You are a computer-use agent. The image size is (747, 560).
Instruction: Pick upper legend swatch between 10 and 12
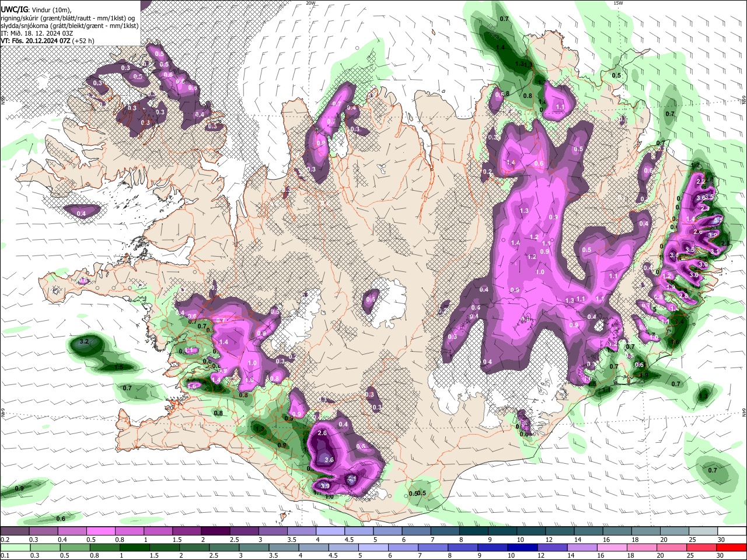click(x=531, y=531)
